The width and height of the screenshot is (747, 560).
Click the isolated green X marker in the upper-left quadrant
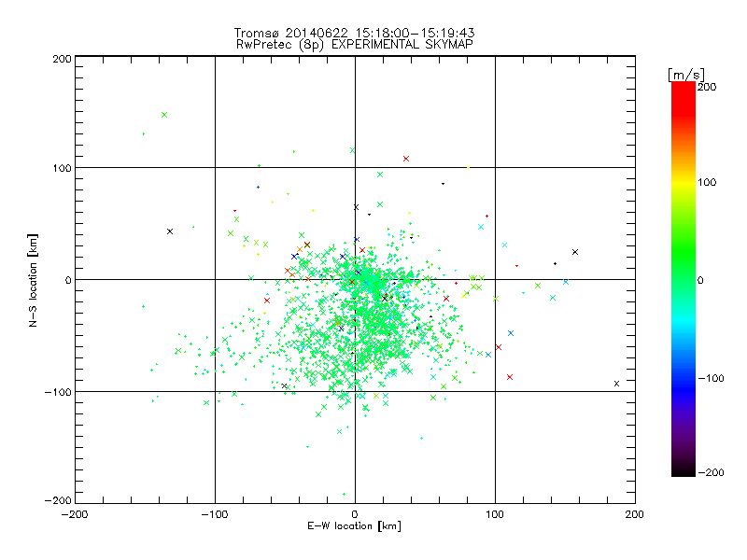(x=164, y=115)
